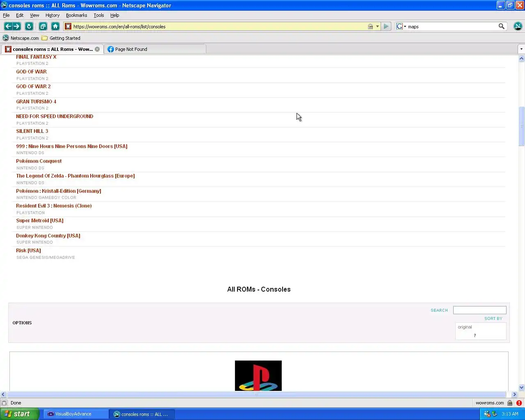525x420 pixels.
Task: Open the Risk [USA] link
Action: coord(28,251)
